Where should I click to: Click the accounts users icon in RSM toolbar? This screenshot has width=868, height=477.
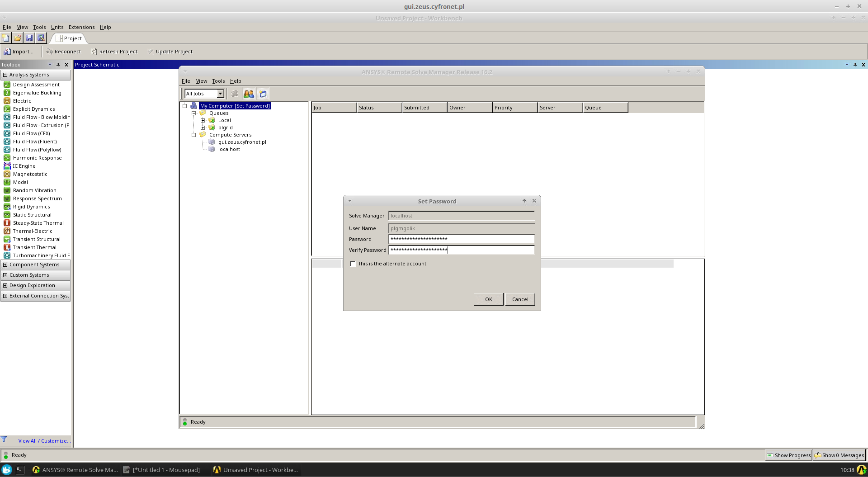pyautogui.click(x=249, y=94)
